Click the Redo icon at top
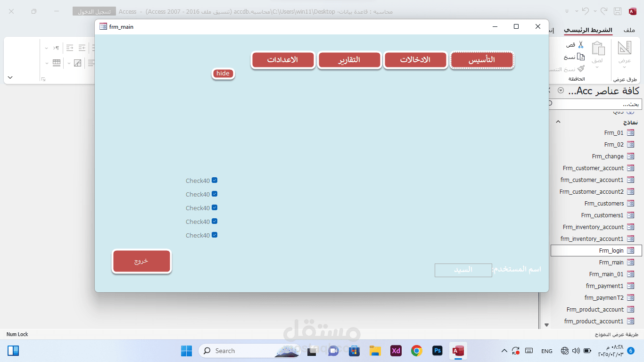This screenshot has width=644, height=362. [604, 11]
